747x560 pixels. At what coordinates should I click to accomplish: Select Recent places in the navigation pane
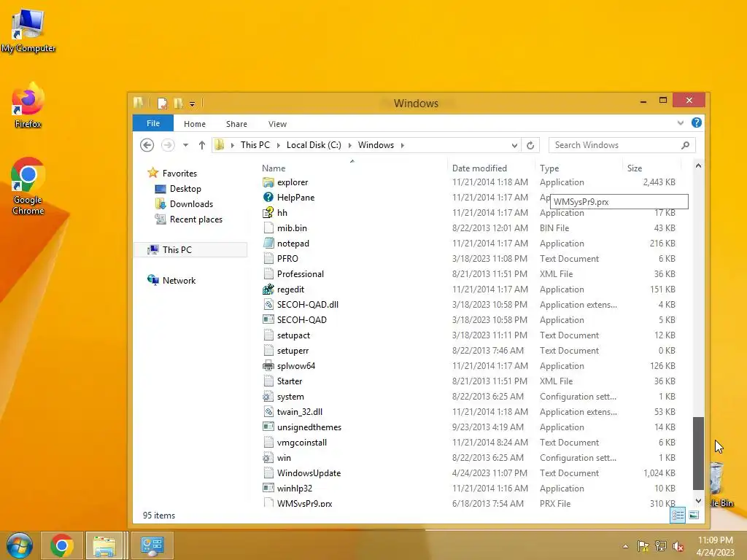(x=196, y=219)
